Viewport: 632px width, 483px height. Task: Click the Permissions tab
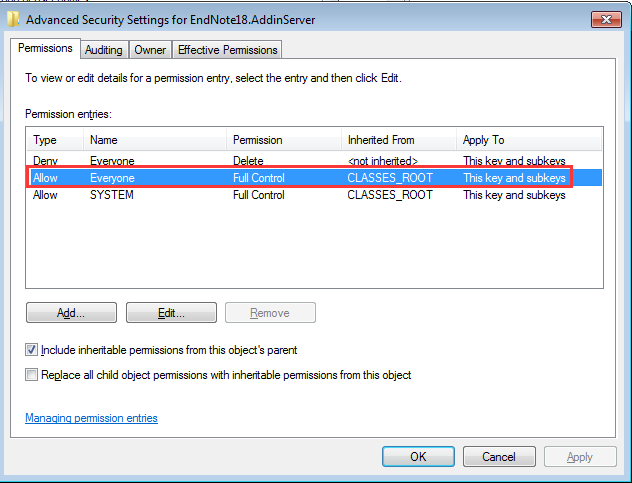(46, 48)
